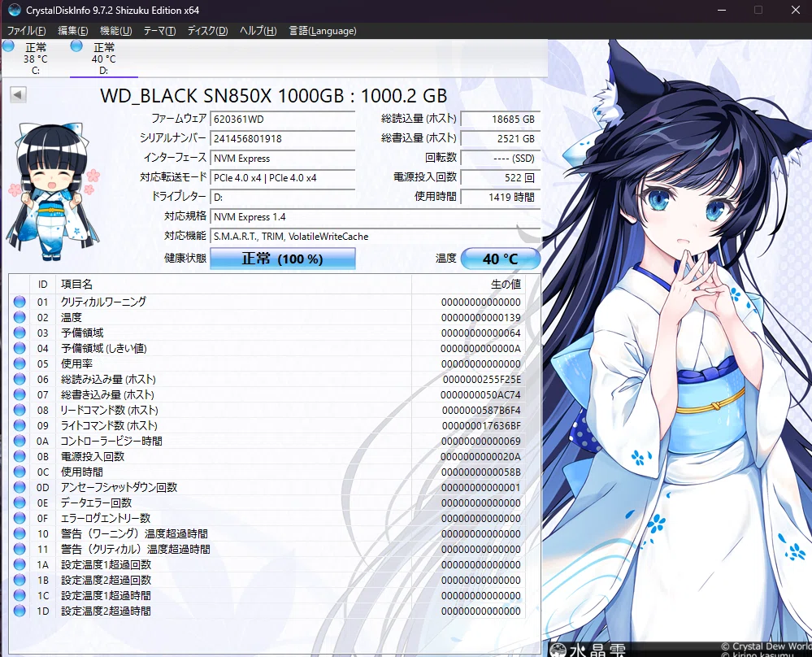The height and width of the screenshot is (657, 812).
Task: Open the ディスク(D) menu
Action: pos(207,31)
